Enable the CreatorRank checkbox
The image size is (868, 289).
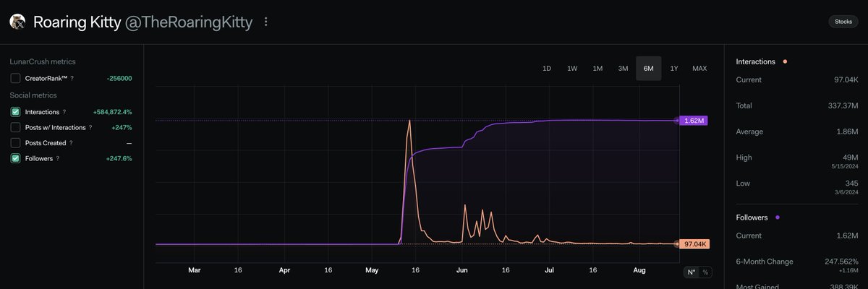[15, 78]
